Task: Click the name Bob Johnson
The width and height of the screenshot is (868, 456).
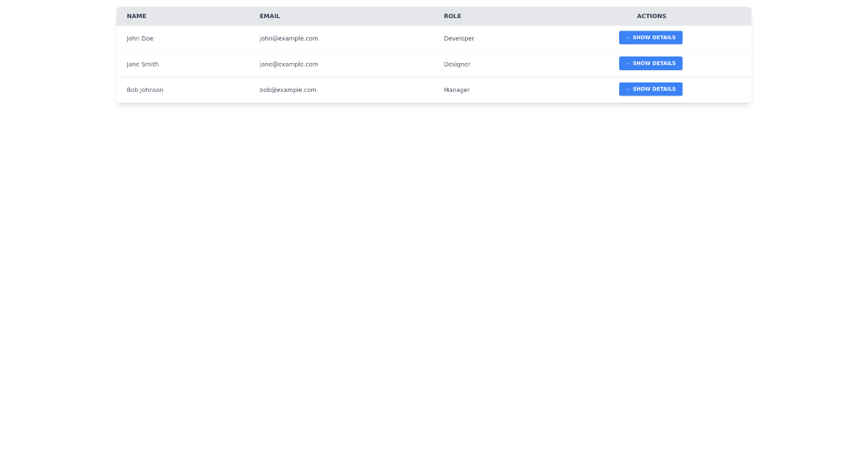Action: (x=145, y=90)
